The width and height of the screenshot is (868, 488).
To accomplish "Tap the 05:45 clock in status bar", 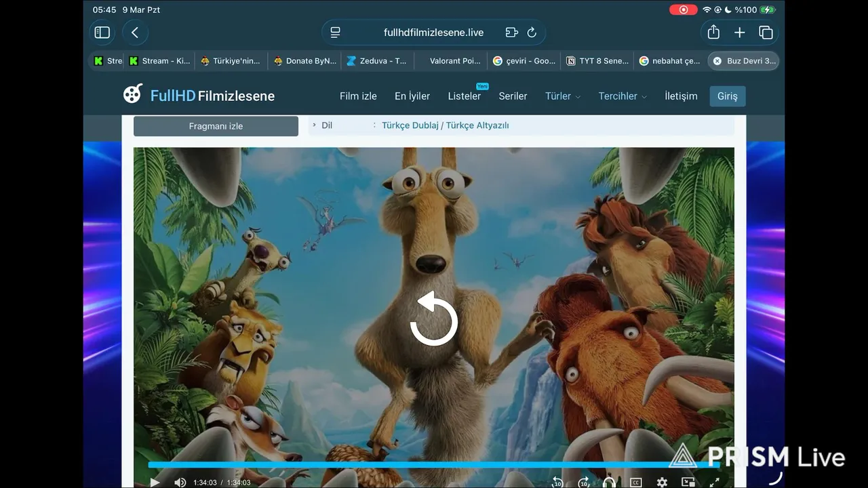I will point(104,9).
